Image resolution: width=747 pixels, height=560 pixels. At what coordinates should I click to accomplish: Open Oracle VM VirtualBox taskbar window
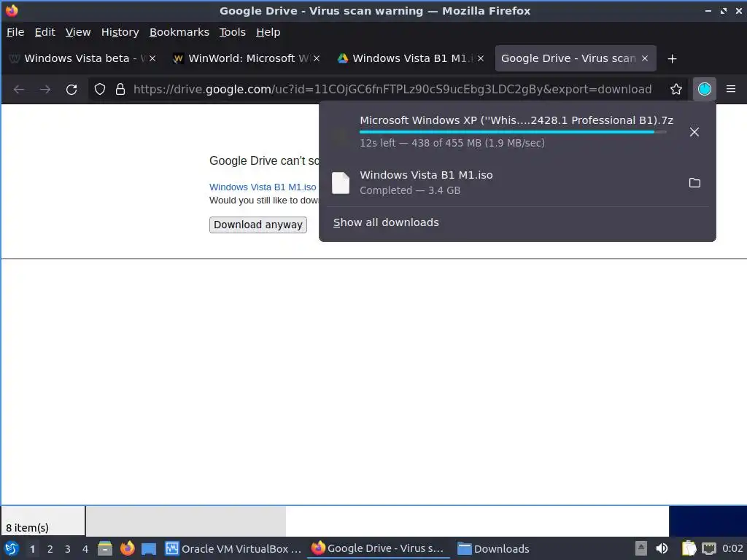point(233,548)
